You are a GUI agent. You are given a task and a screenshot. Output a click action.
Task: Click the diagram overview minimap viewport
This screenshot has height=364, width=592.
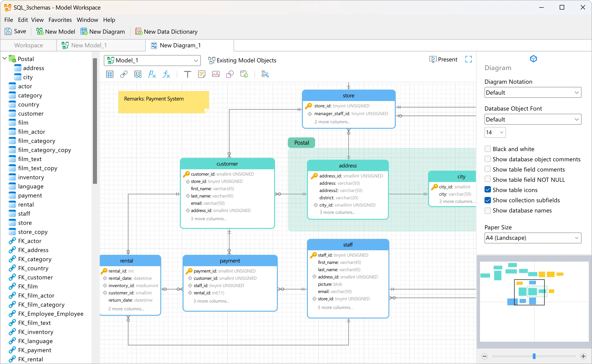click(529, 292)
